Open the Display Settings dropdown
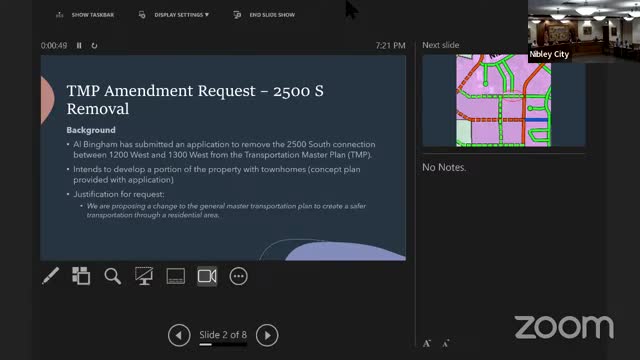The image size is (640, 360). pyautogui.click(x=174, y=15)
